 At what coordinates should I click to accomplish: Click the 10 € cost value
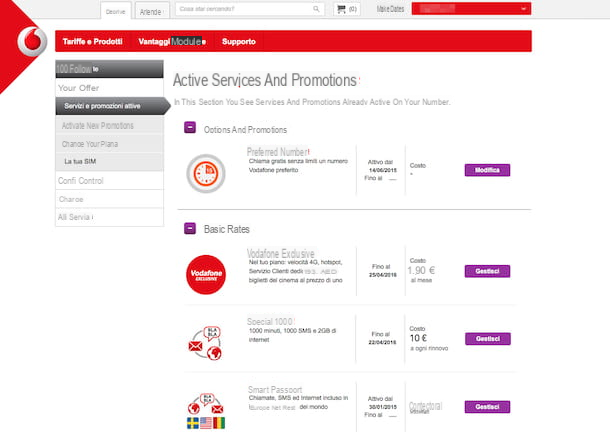coord(418,338)
